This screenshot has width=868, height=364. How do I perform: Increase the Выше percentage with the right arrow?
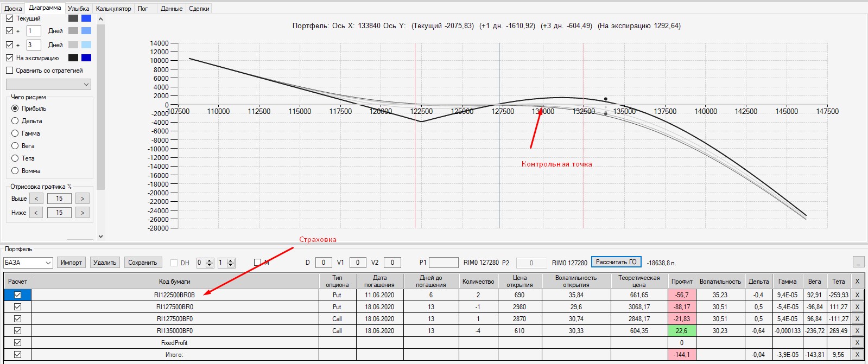[83, 199]
